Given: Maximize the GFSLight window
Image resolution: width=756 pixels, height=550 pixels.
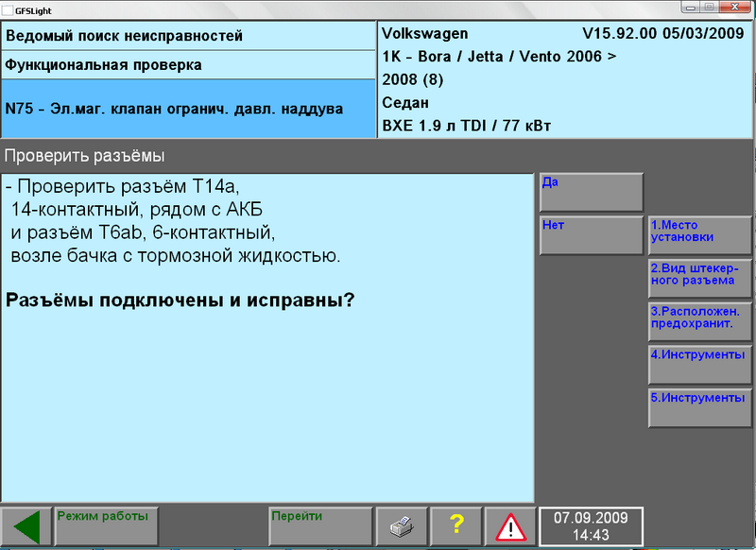Looking at the screenshot, I should click(x=710, y=7).
